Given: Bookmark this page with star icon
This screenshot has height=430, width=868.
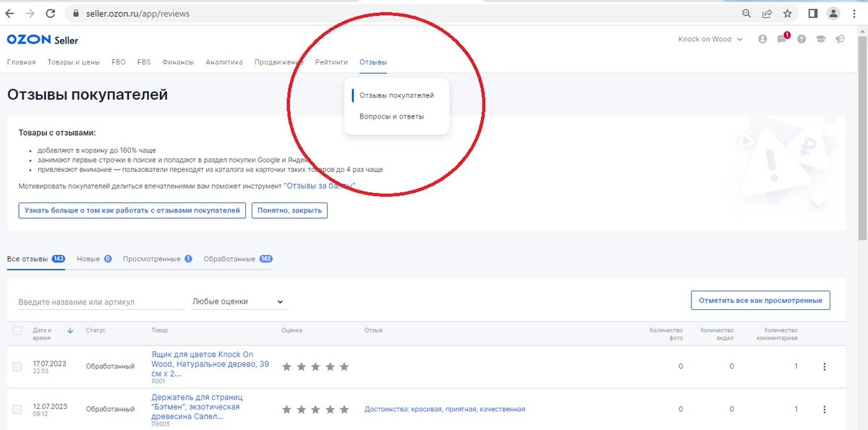Looking at the screenshot, I should 787,13.
